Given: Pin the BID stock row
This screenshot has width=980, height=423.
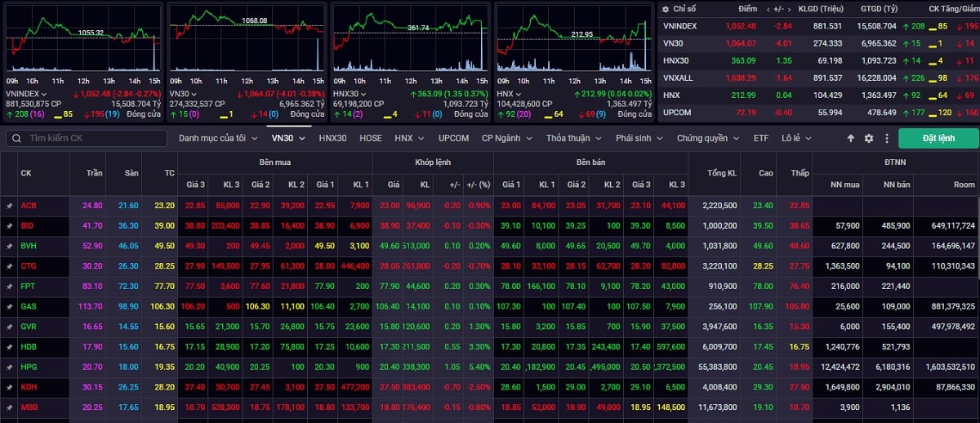Looking at the screenshot, I should point(9,225).
